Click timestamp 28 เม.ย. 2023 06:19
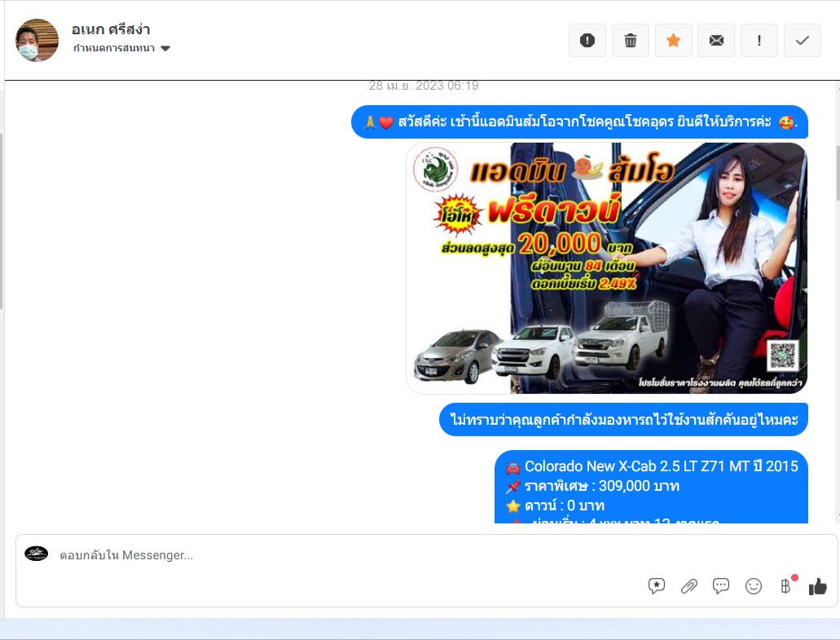840x640 pixels. (x=424, y=86)
